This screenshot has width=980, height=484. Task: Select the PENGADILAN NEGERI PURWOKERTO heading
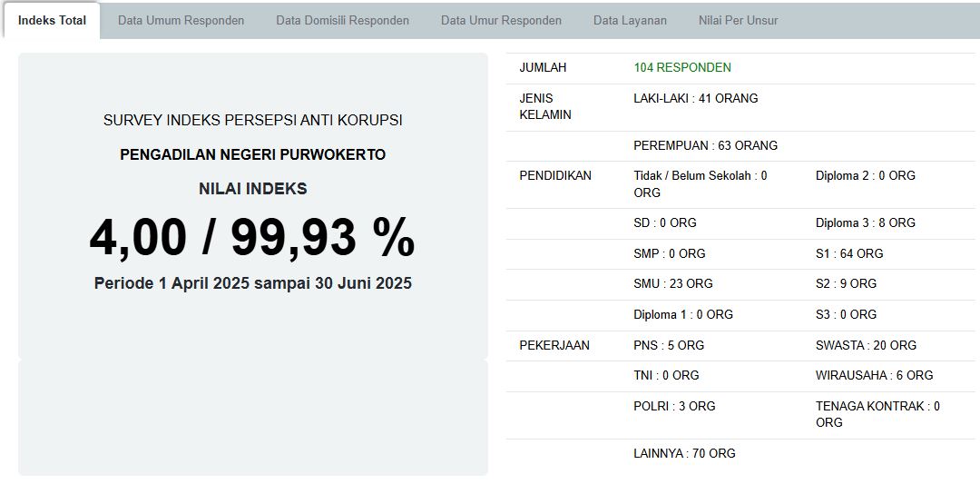[252, 154]
